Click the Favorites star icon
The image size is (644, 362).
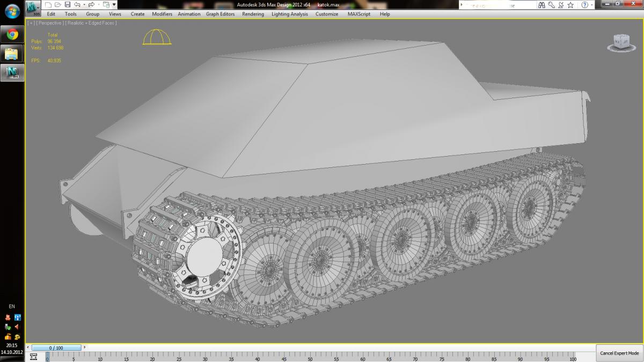pos(571,5)
